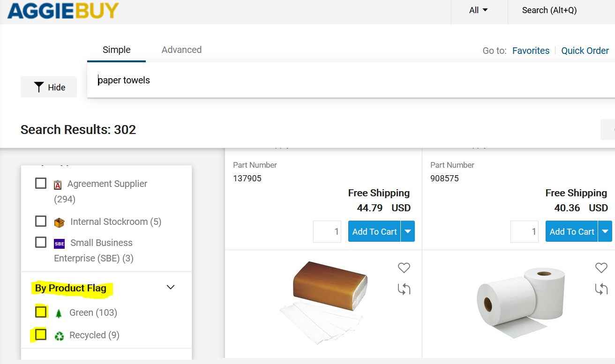Switch to the Simple search tab
615x364 pixels.
click(x=117, y=50)
